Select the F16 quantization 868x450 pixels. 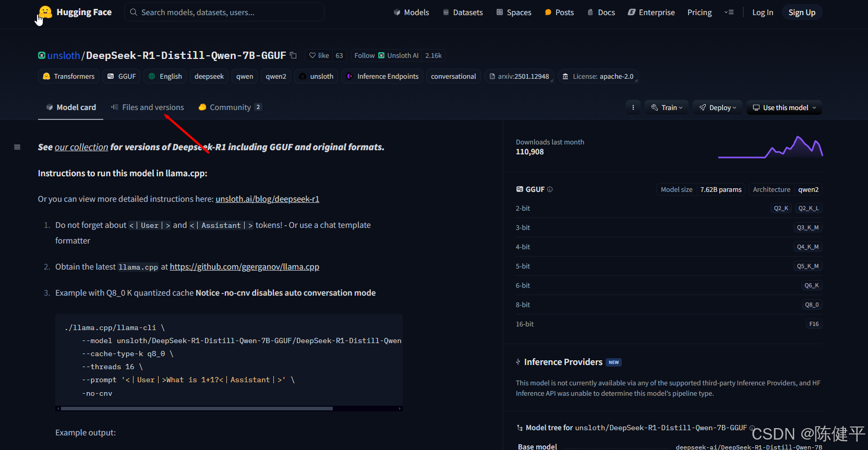tap(814, 324)
